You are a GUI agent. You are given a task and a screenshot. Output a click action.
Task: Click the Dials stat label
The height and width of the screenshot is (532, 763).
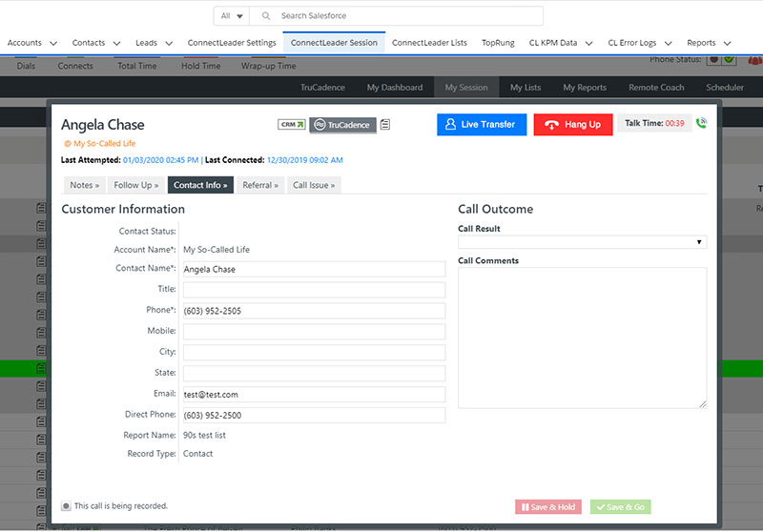click(x=26, y=66)
